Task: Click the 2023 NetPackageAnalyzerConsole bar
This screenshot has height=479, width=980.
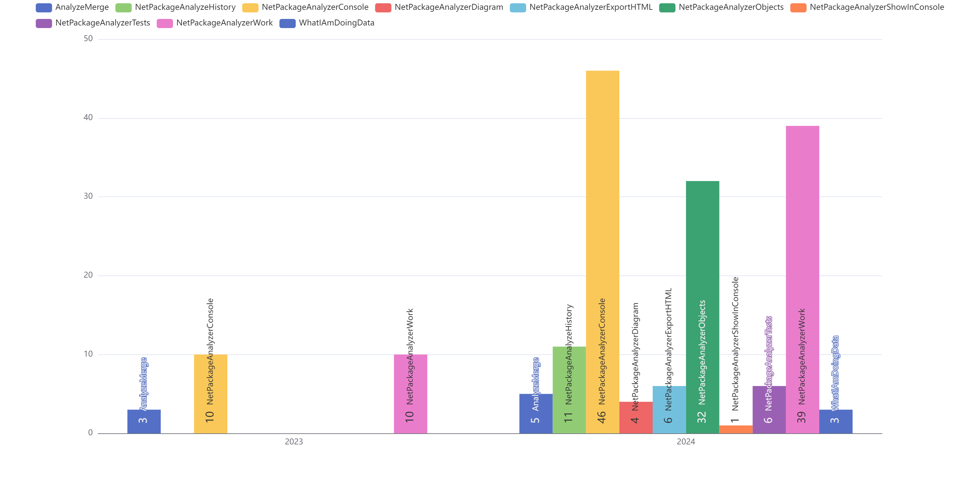Action: pyautogui.click(x=210, y=394)
